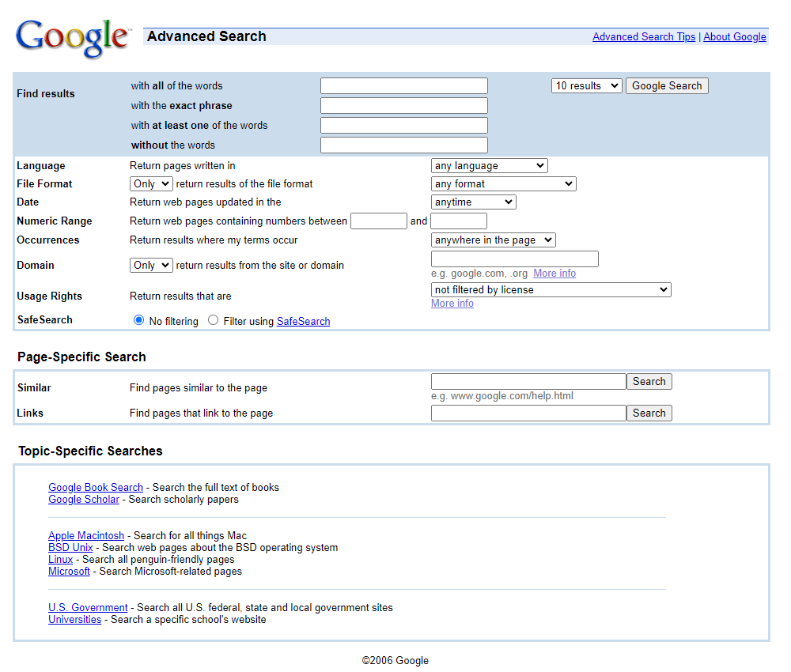
Task: Click the 'Occurrences' label
Action: tap(48, 240)
